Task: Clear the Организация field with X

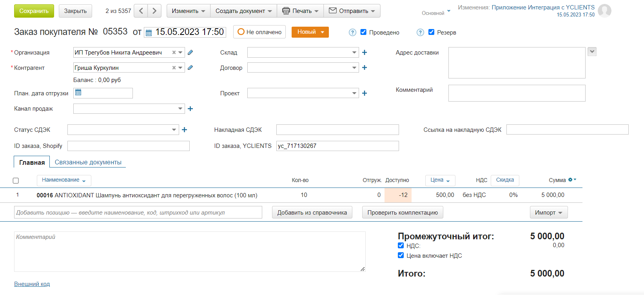Action: coord(174,52)
